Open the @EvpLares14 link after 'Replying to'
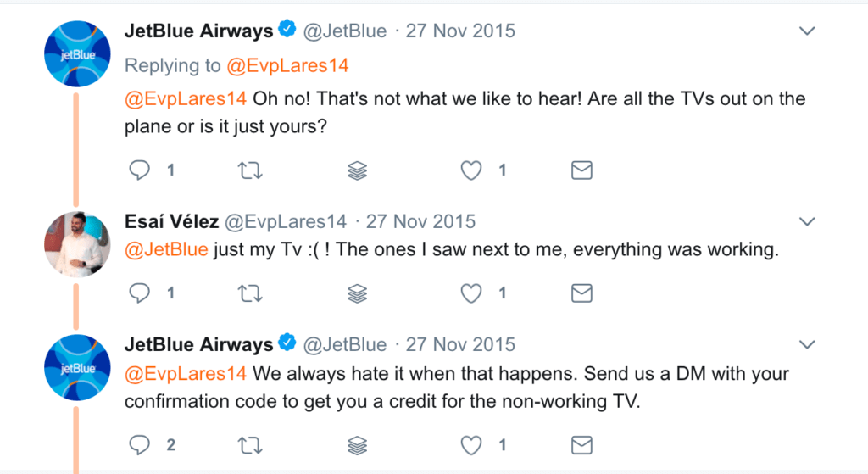 click(x=287, y=65)
